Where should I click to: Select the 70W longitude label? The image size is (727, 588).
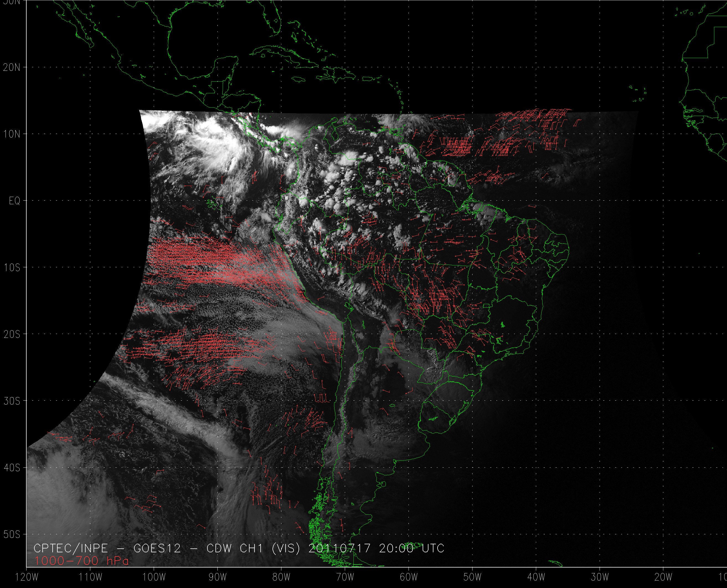[345, 577]
